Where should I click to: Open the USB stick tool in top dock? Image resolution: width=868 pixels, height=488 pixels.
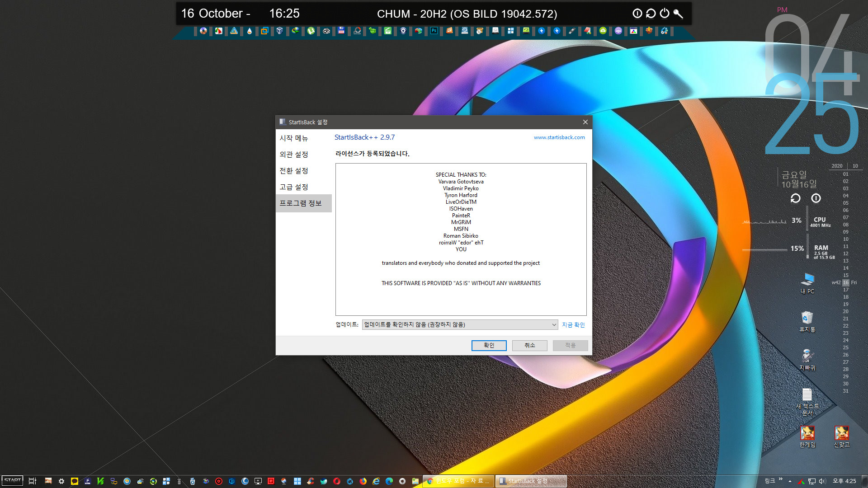click(572, 31)
